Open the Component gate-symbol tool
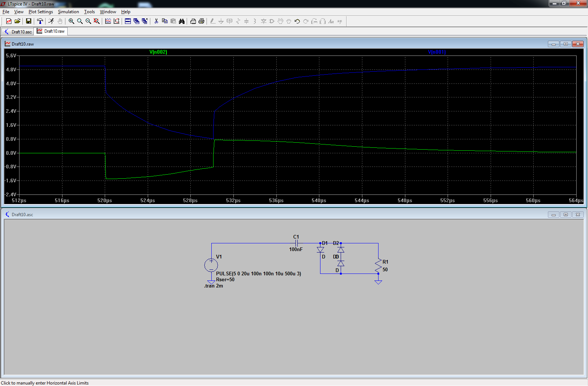The image size is (588, 386). tap(272, 21)
